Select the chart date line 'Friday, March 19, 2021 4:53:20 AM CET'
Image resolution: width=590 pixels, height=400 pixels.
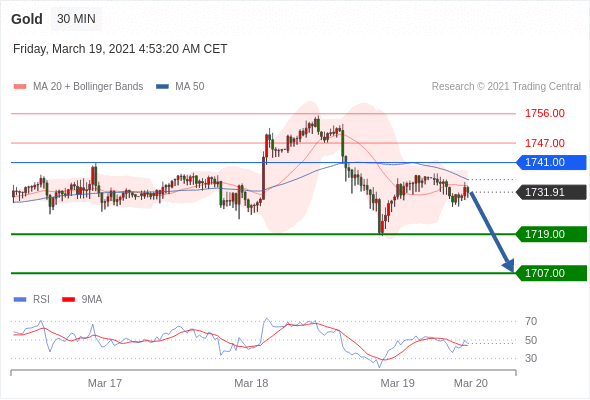(120, 49)
